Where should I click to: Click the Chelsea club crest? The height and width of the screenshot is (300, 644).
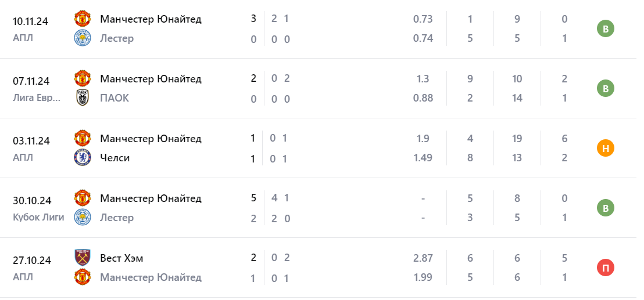(81, 158)
